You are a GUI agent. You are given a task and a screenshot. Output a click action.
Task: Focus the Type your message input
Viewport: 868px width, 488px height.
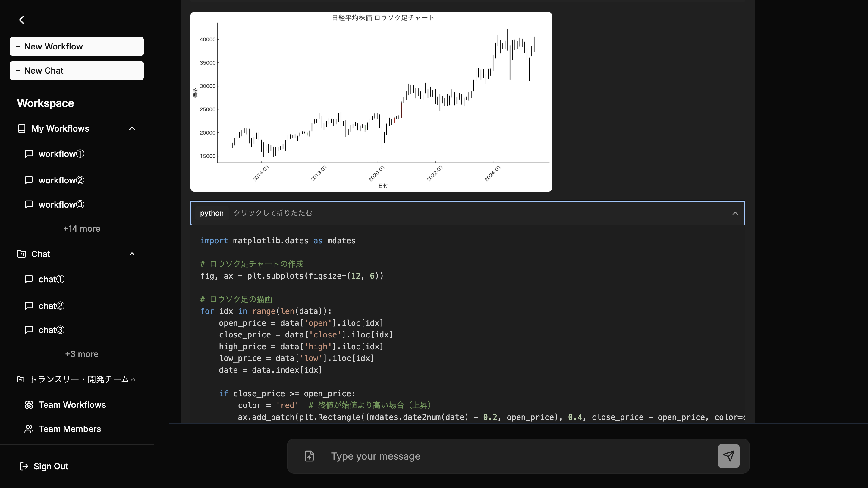pyautogui.click(x=519, y=456)
